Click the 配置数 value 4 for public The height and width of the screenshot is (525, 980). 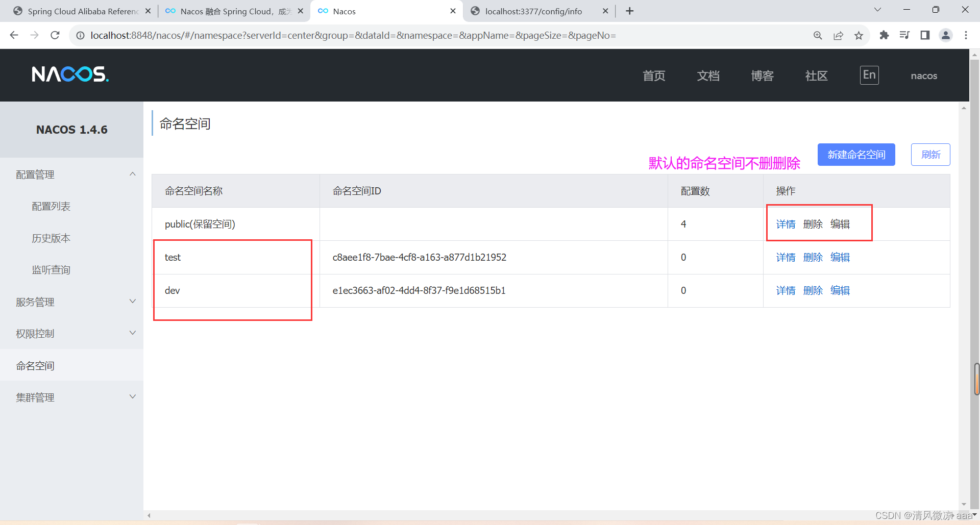(683, 224)
